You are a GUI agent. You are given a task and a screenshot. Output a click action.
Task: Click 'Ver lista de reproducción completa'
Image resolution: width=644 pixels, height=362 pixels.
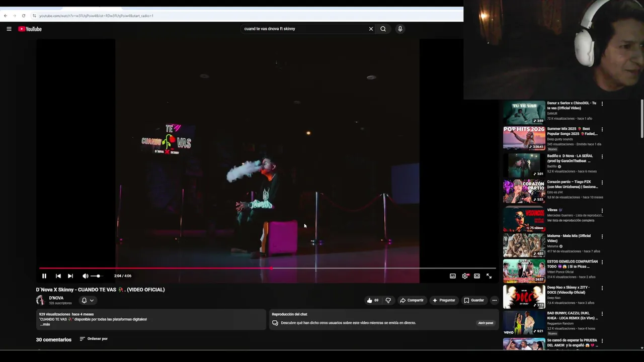(571, 220)
